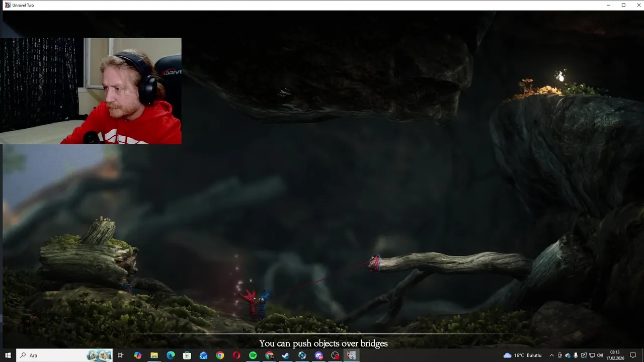Open the second Chrome profile icon

270,355
